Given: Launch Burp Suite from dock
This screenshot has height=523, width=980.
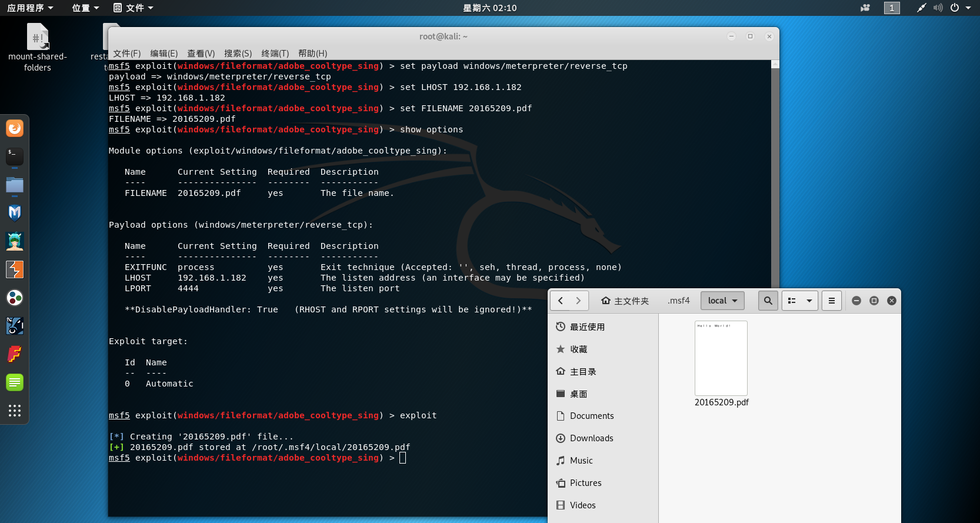Looking at the screenshot, I should [x=15, y=269].
